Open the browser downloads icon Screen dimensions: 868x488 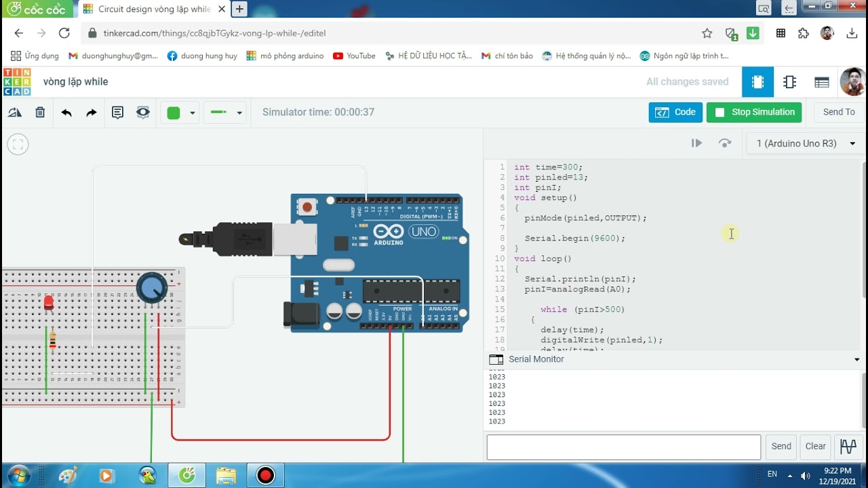tap(852, 33)
